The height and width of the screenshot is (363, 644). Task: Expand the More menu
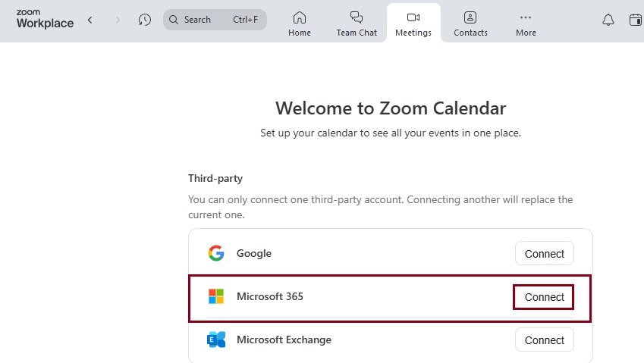[x=526, y=23]
